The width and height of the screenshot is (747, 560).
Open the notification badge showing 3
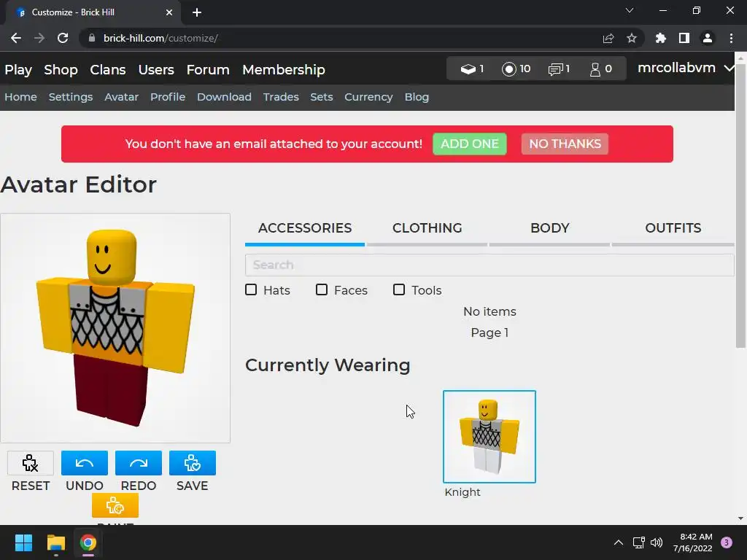point(727,542)
